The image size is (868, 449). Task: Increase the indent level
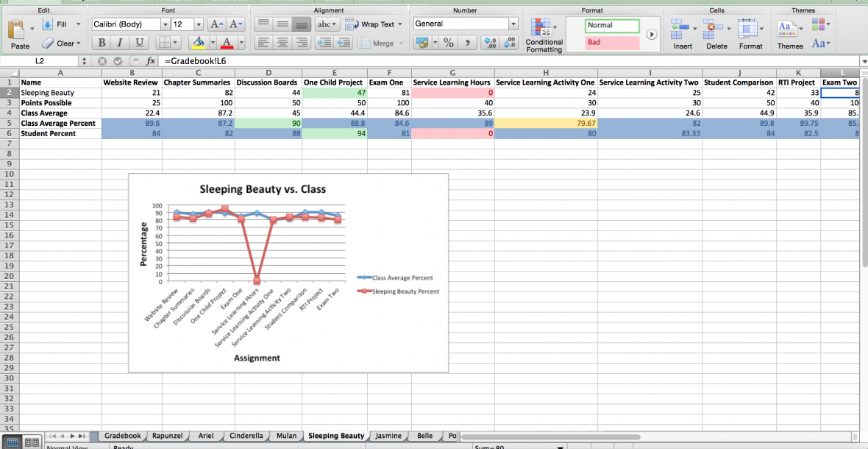(344, 43)
